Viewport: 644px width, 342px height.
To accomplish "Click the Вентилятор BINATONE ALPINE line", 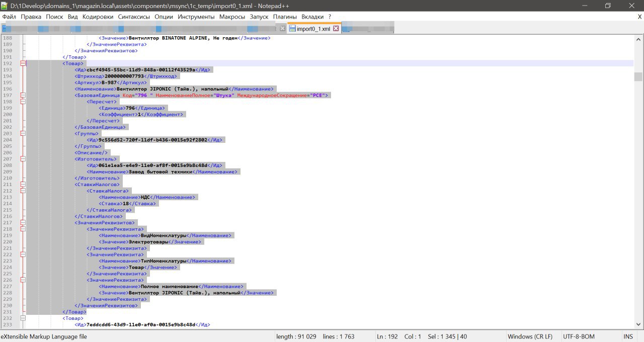I will 185,38.
